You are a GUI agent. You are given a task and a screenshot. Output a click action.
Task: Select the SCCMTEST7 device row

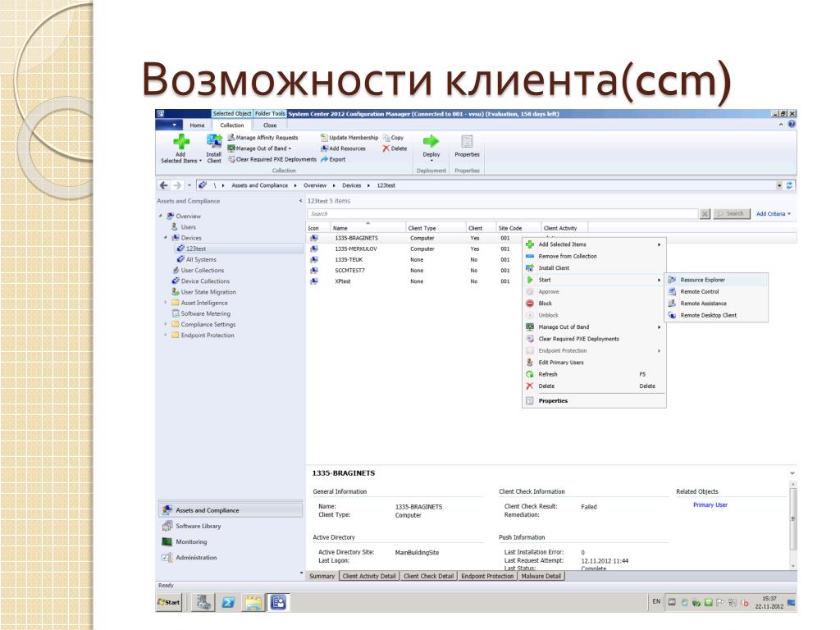(551, 271)
